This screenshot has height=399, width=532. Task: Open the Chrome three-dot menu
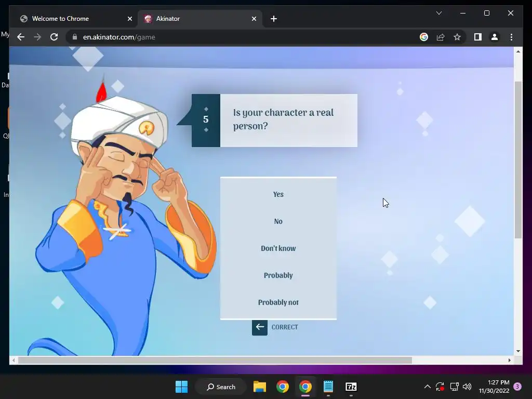(511, 37)
